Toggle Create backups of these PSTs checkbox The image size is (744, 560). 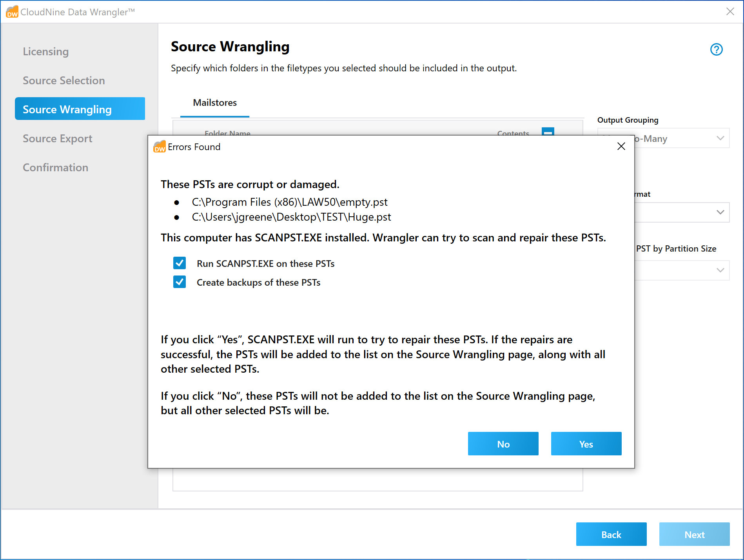[x=180, y=282]
